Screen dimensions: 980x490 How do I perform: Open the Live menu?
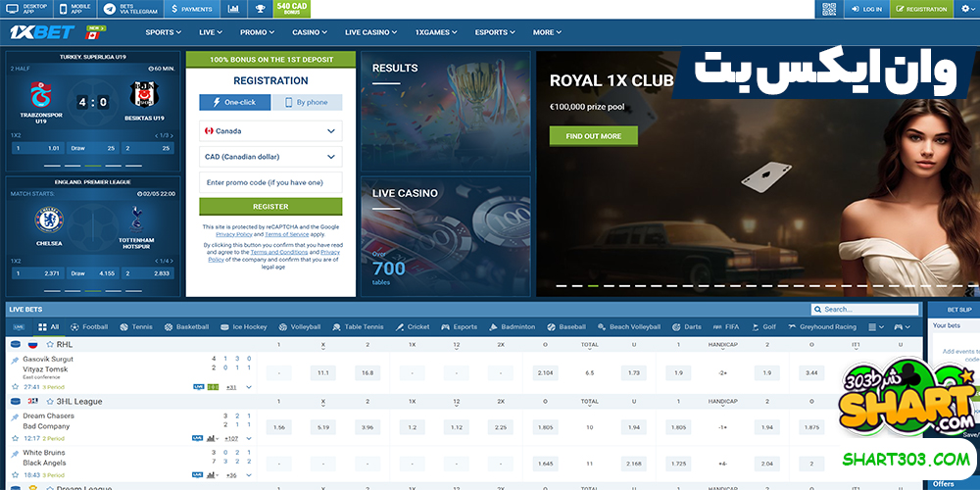211,32
